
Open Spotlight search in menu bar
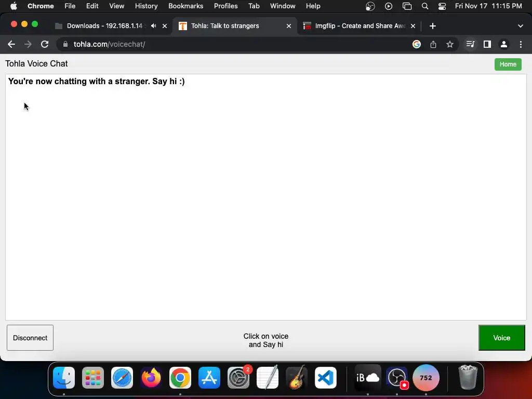(x=425, y=6)
